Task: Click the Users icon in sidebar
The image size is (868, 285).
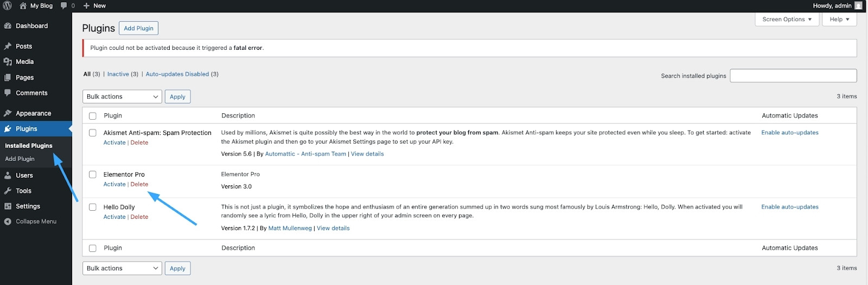Action: click(8, 176)
